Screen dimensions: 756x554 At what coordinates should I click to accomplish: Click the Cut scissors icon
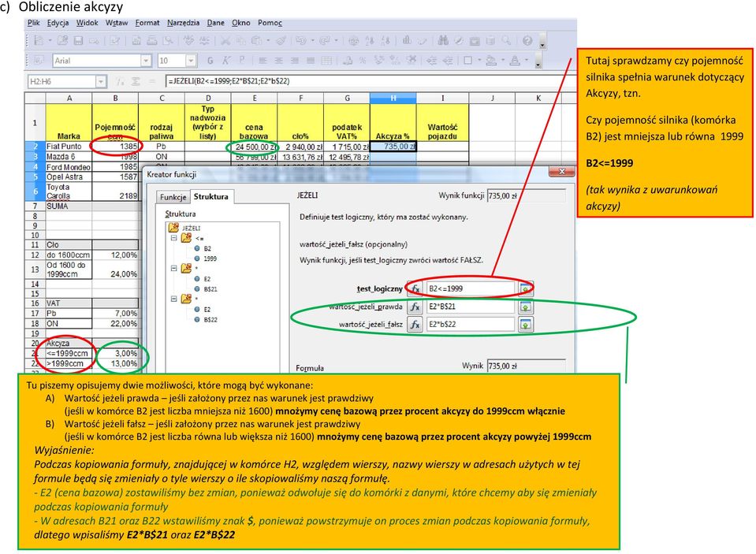pyautogui.click(x=225, y=41)
